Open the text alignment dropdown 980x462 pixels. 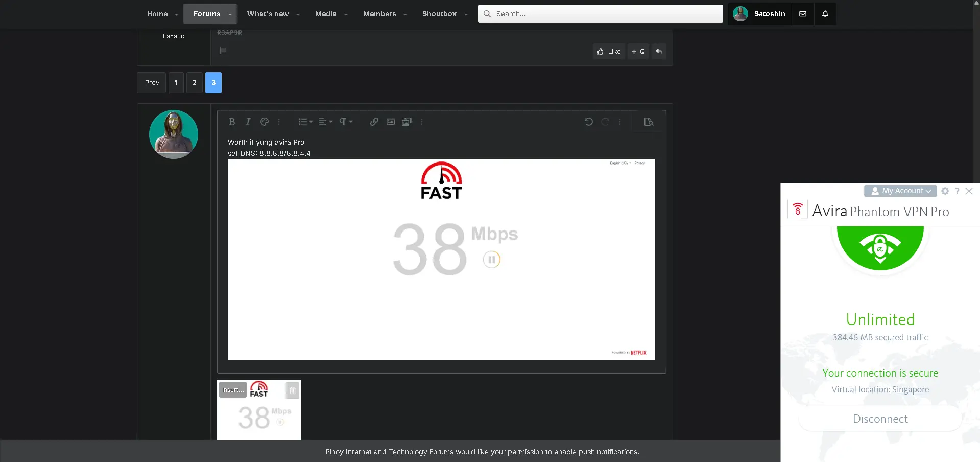click(325, 122)
